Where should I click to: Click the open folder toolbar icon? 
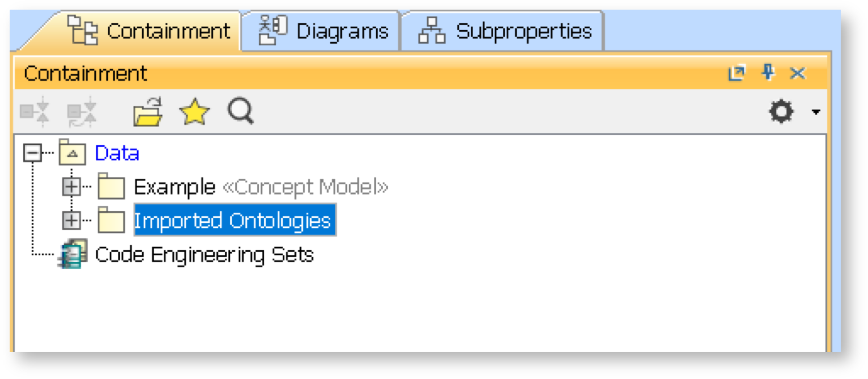148,112
